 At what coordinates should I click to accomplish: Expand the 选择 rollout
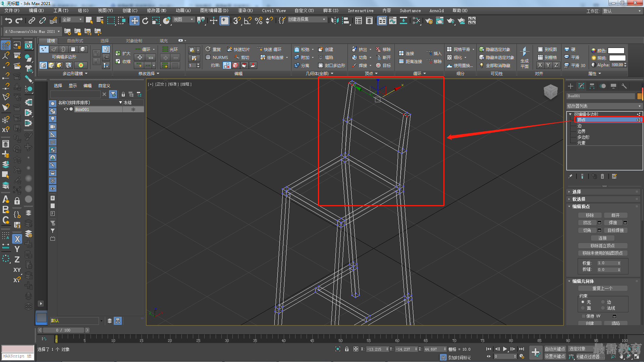click(x=604, y=192)
